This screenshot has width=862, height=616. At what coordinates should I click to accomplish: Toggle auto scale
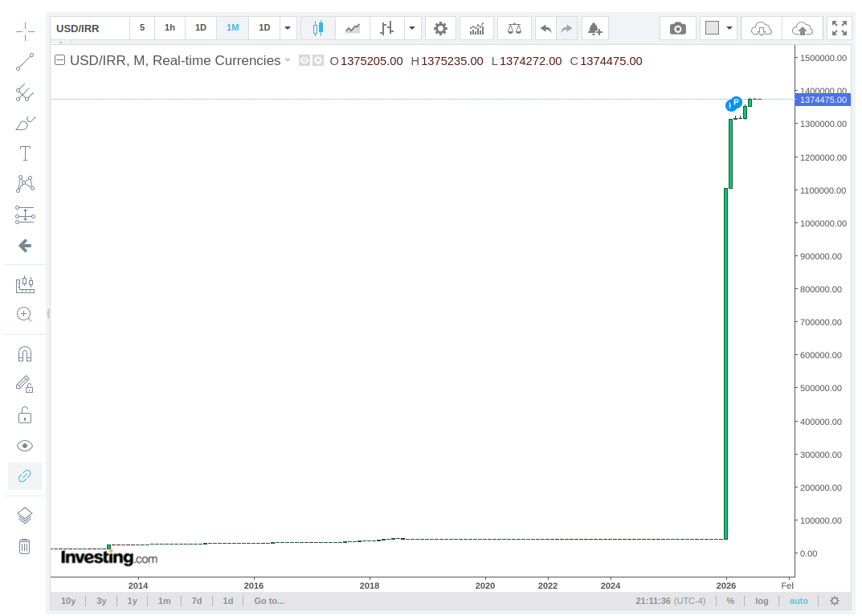pos(799,601)
